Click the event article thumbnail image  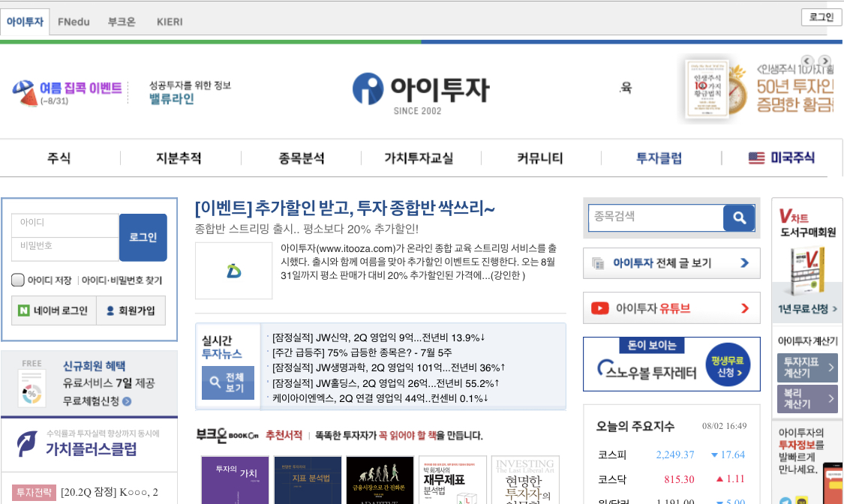(x=233, y=271)
